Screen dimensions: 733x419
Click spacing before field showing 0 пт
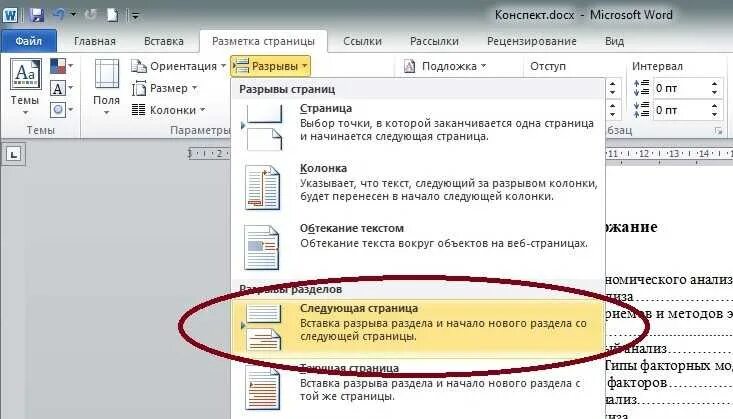point(680,88)
